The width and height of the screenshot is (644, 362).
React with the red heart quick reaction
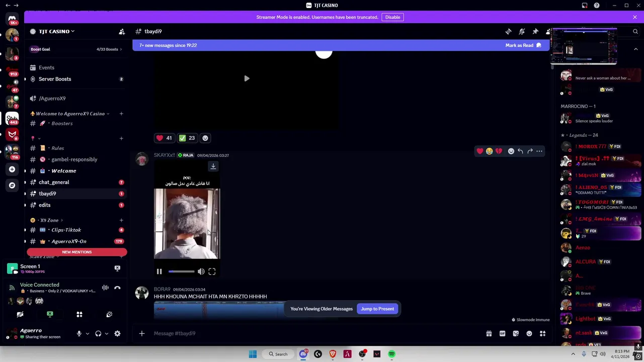click(480, 151)
